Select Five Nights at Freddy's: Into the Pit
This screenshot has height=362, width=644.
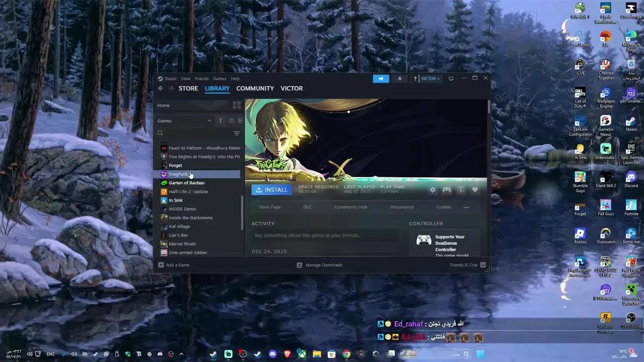tap(200, 157)
